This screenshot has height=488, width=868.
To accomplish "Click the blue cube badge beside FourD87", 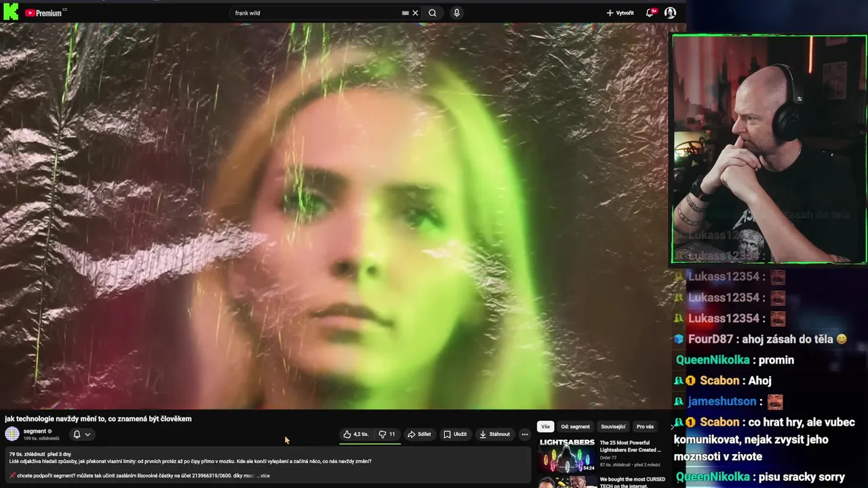I will click(x=679, y=339).
